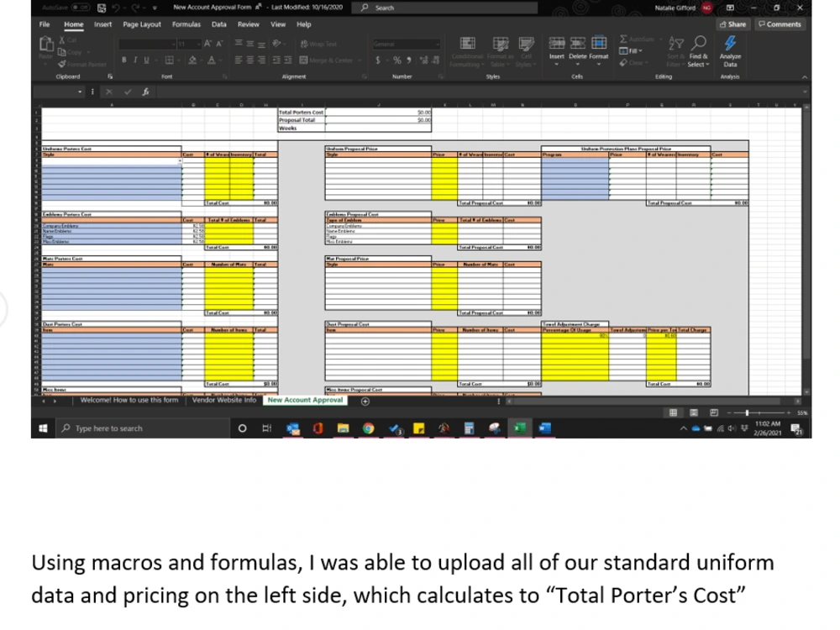Open Find & Select magnifier menu
This screenshot has width=840, height=630.
[699, 52]
